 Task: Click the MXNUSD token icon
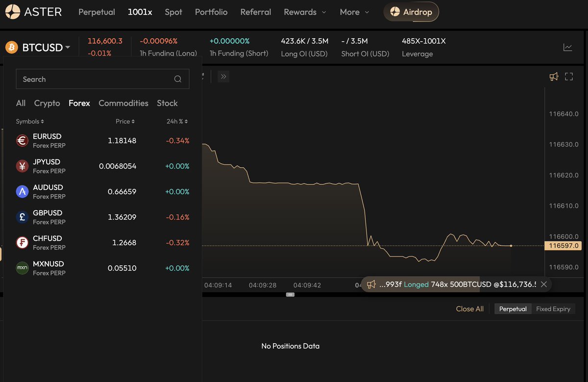(x=22, y=268)
